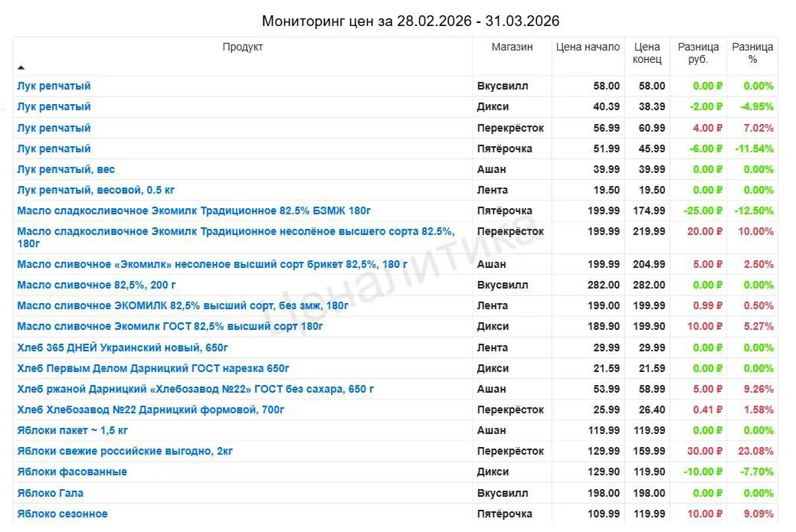Viewport: 796px width, 532px height.
Task: Click Дикси in the Яблоки фасованные row
Action: (493, 472)
